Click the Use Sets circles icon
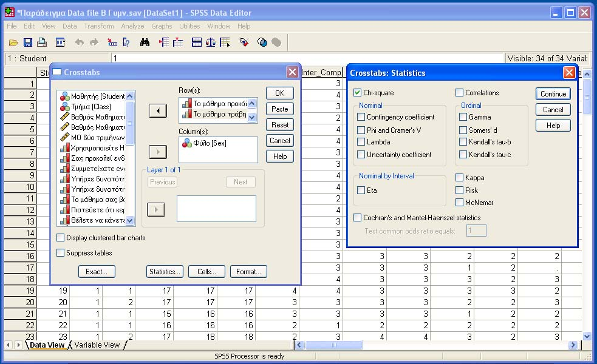This screenshot has width=597, height=364. tap(262, 42)
